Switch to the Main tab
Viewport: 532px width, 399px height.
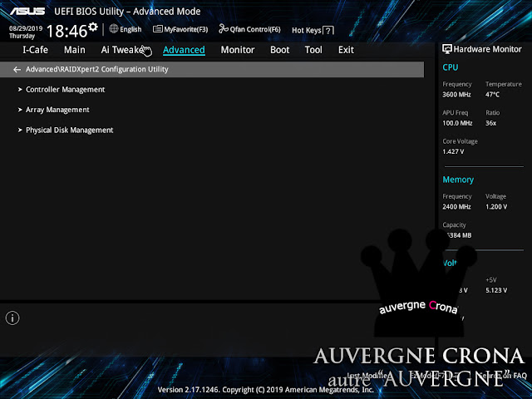coord(75,50)
